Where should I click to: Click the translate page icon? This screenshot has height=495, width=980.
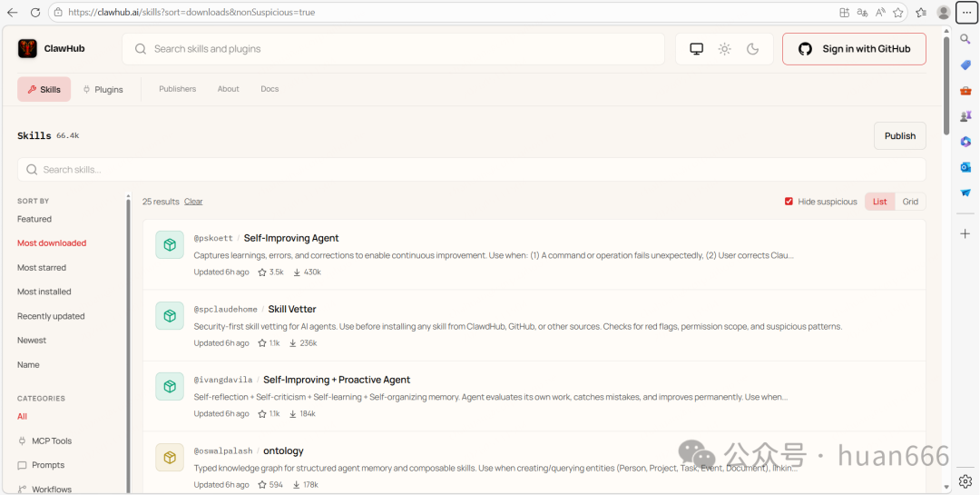pyautogui.click(x=863, y=12)
